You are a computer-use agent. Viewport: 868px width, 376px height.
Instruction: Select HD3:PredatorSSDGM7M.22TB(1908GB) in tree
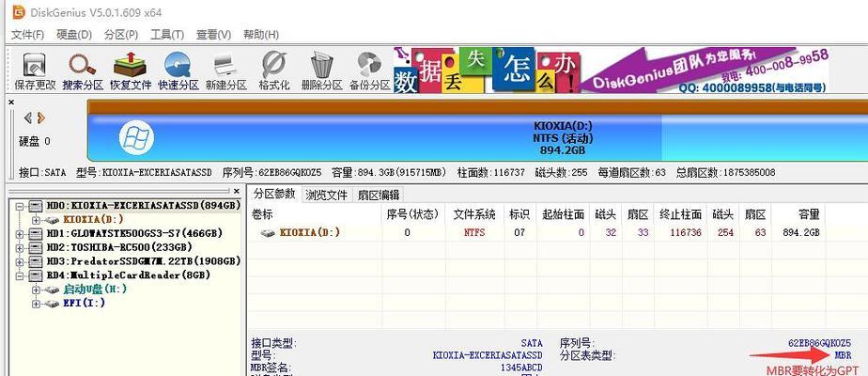[144, 261]
